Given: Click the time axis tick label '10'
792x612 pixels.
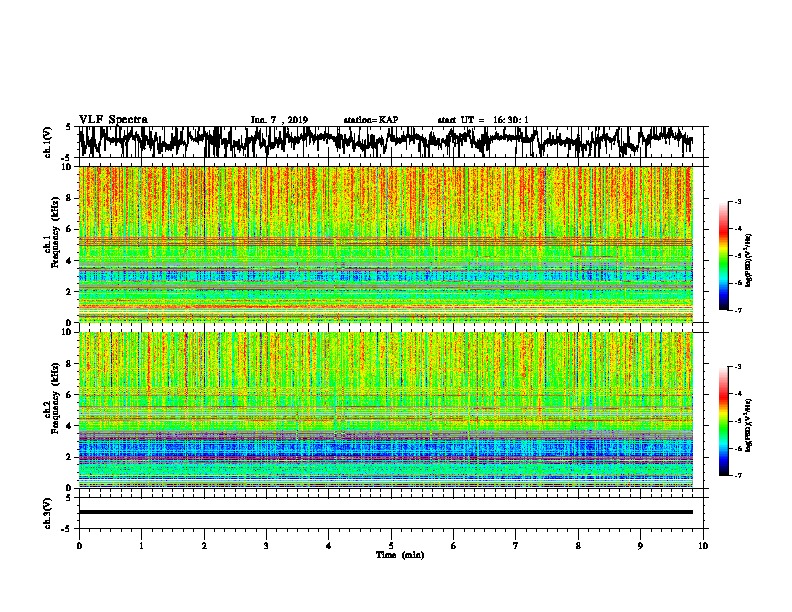Looking at the screenshot, I should click(x=703, y=546).
